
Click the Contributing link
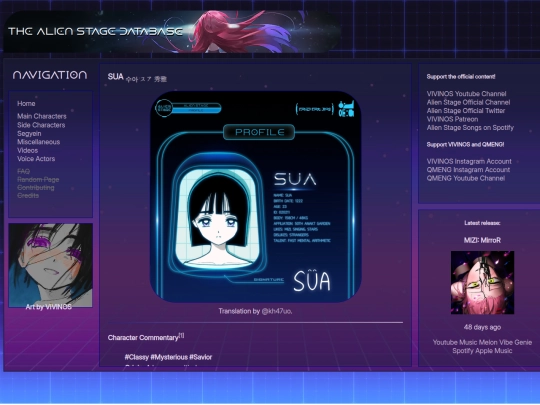(x=36, y=188)
